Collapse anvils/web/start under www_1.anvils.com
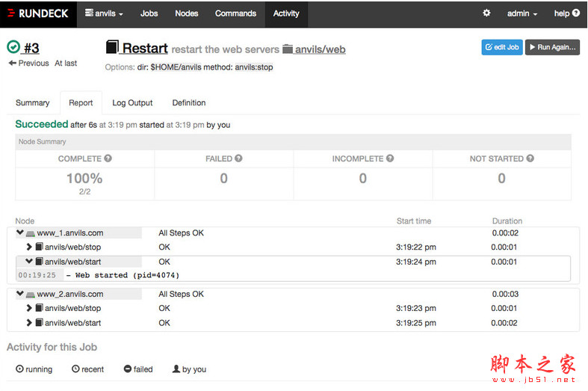The width and height of the screenshot is (588, 391). click(29, 261)
